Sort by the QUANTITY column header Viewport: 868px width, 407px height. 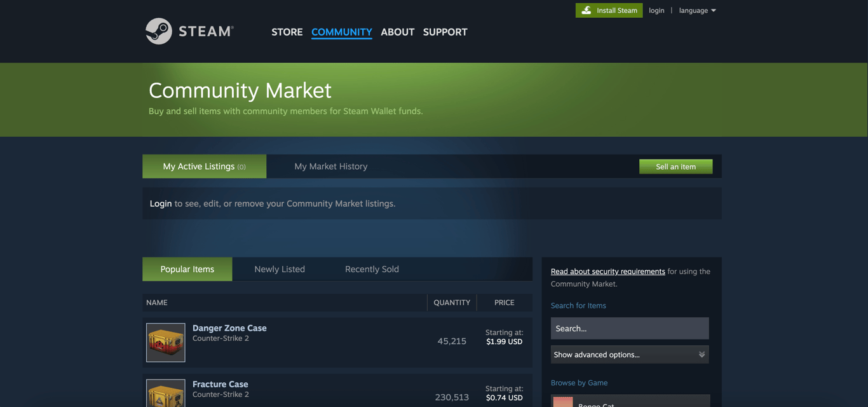point(452,303)
